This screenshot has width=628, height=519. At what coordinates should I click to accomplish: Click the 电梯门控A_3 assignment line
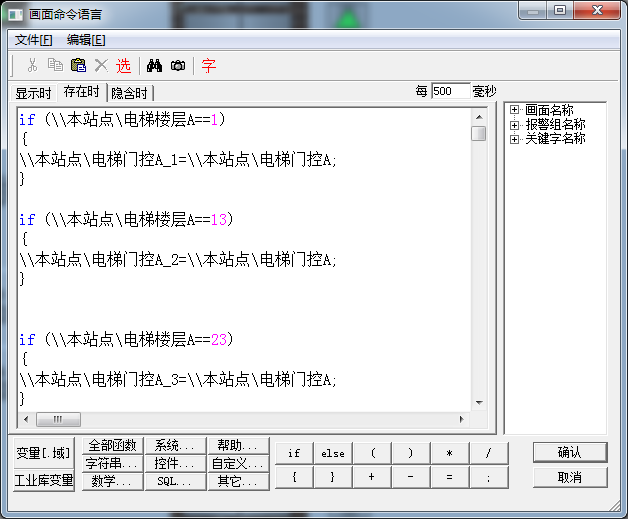coord(178,380)
